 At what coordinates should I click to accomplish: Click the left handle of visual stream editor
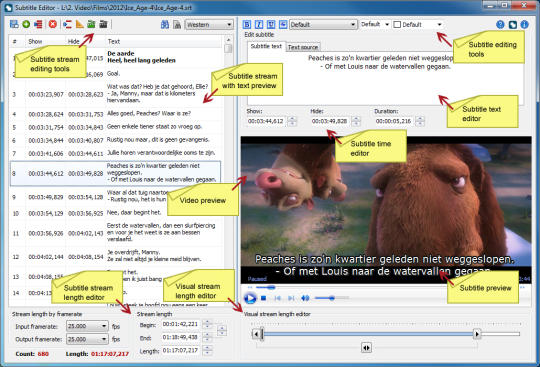(x=256, y=334)
